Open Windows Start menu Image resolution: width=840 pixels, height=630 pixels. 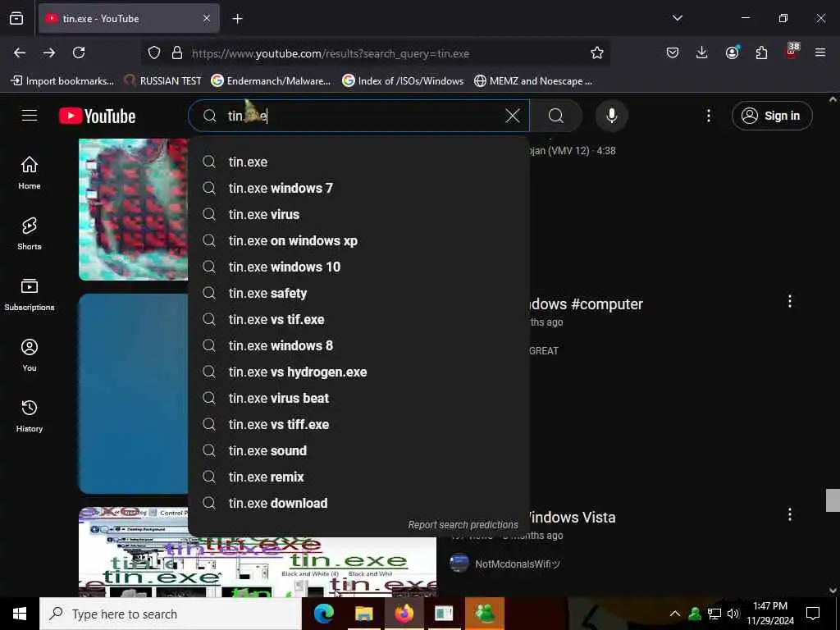pos(20,614)
